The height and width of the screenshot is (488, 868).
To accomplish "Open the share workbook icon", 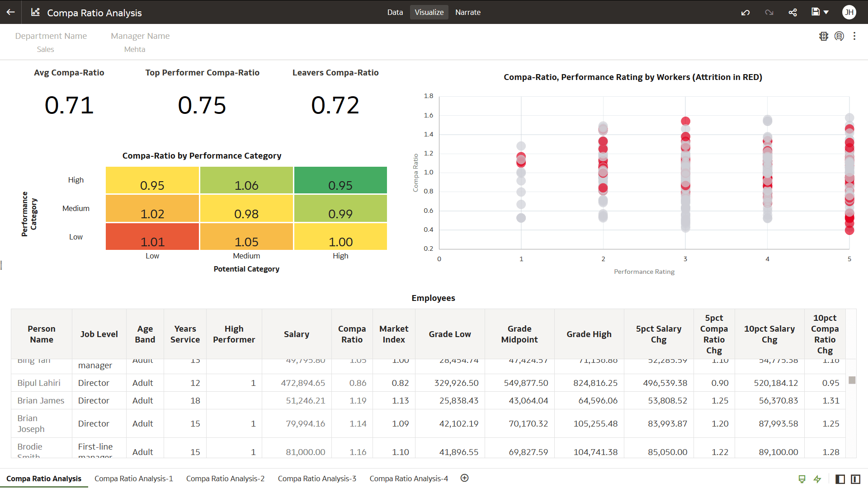I will pos(793,12).
